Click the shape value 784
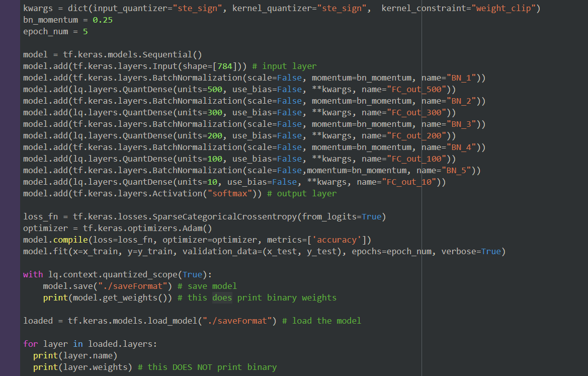The image size is (588, 376). coord(225,66)
